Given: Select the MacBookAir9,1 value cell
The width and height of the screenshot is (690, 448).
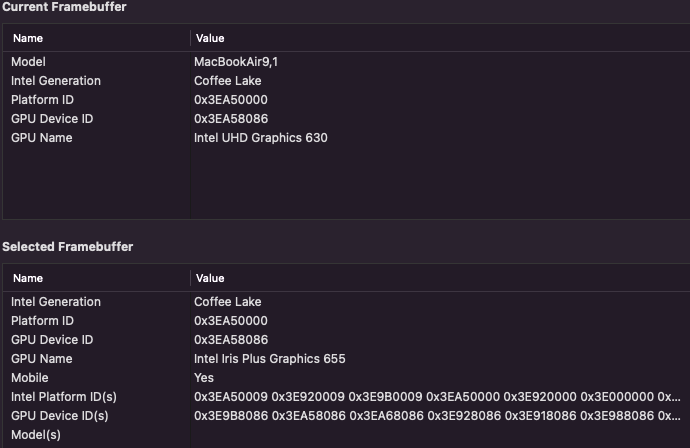Looking at the screenshot, I should coord(236,62).
